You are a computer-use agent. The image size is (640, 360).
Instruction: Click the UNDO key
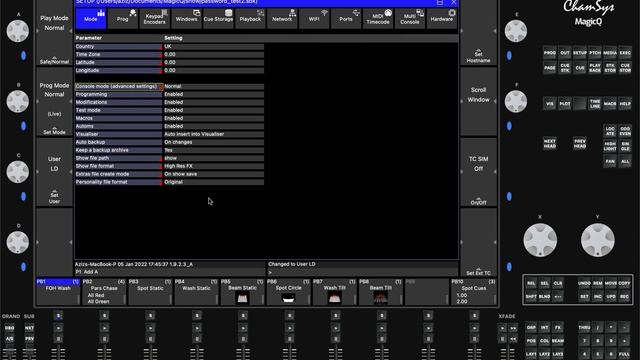(x=584, y=283)
